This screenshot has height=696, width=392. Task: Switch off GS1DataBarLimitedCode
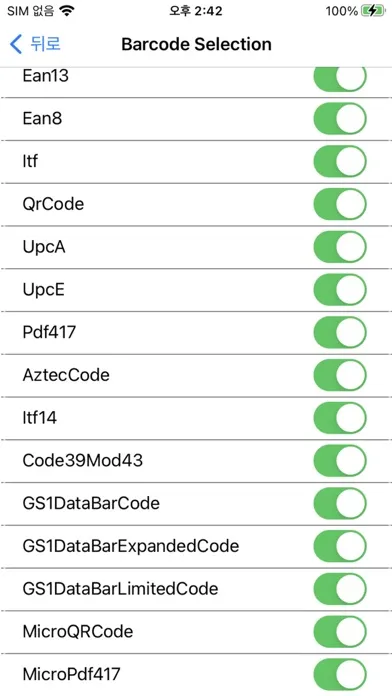click(x=340, y=589)
